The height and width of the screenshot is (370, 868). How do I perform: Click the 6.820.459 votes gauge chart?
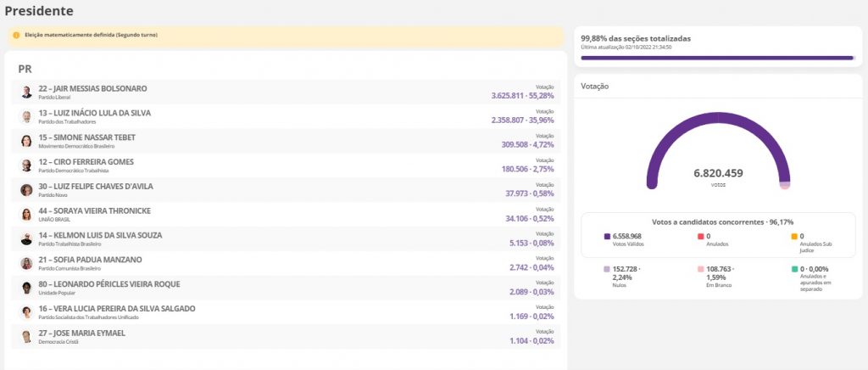pyautogui.click(x=718, y=157)
